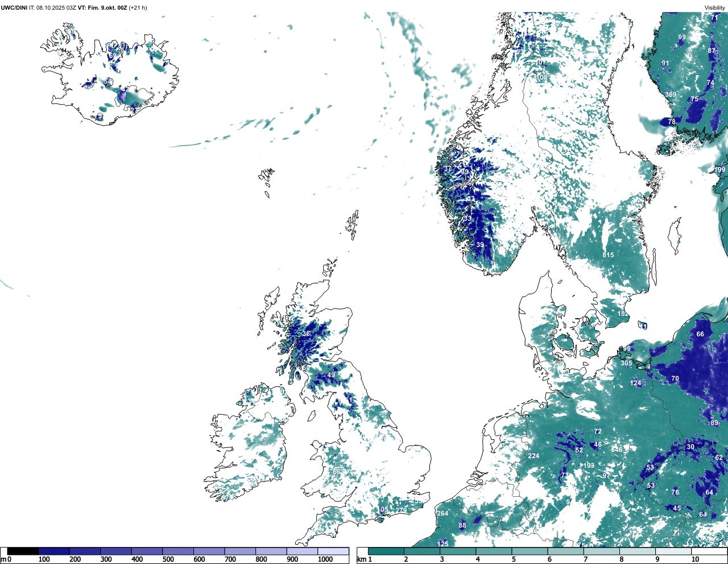Click the map value '224' in the Netherlands area
728x564 pixels.
[533, 456]
